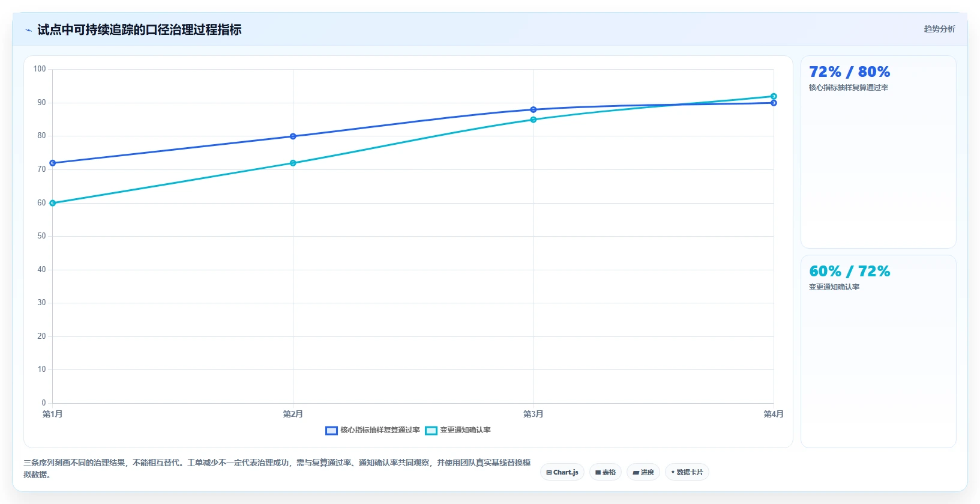The image size is (980, 504).
Task: Click the 第2月 x-axis label
Action: [x=293, y=414]
